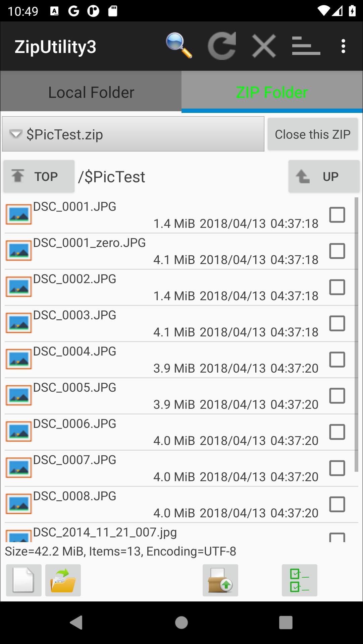Open the sort lines icon
Screen dimensions: 363x644
click(x=306, y=46)
